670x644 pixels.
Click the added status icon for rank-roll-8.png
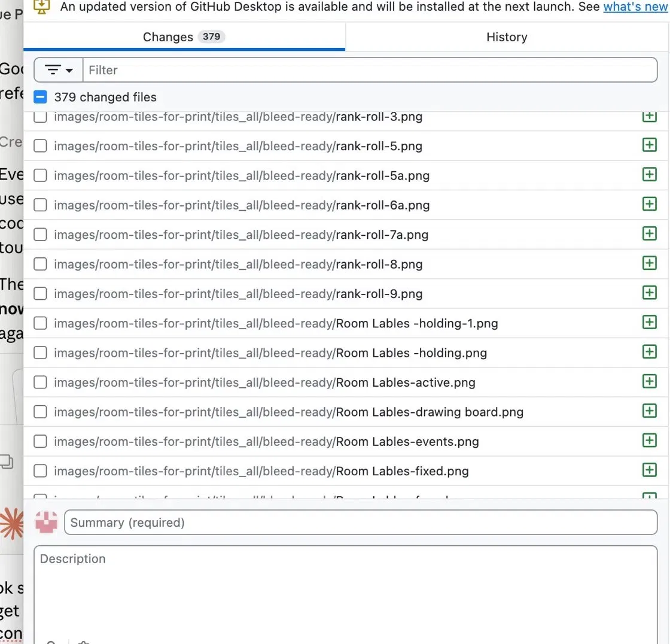click(x=650, y=263)
